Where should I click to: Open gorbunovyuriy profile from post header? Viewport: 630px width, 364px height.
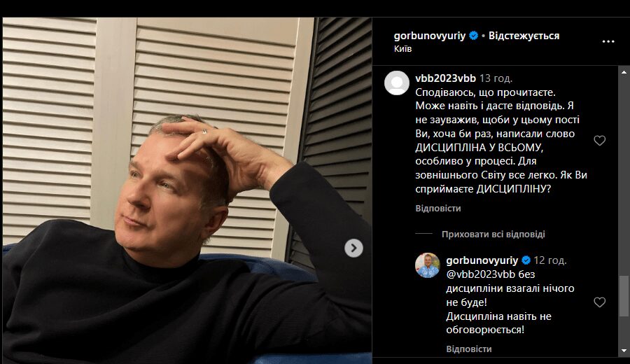[430, 36]
